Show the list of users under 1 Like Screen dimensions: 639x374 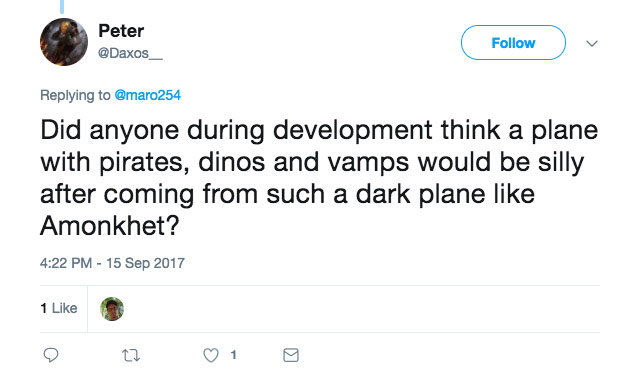coord(59,308)
